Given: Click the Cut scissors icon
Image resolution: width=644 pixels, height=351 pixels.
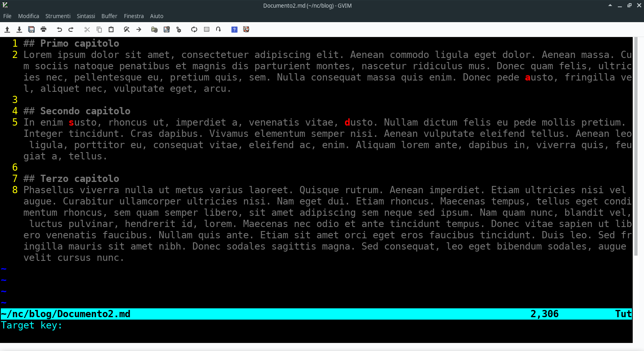Looking at the screenshot, I should coord(87,29).
